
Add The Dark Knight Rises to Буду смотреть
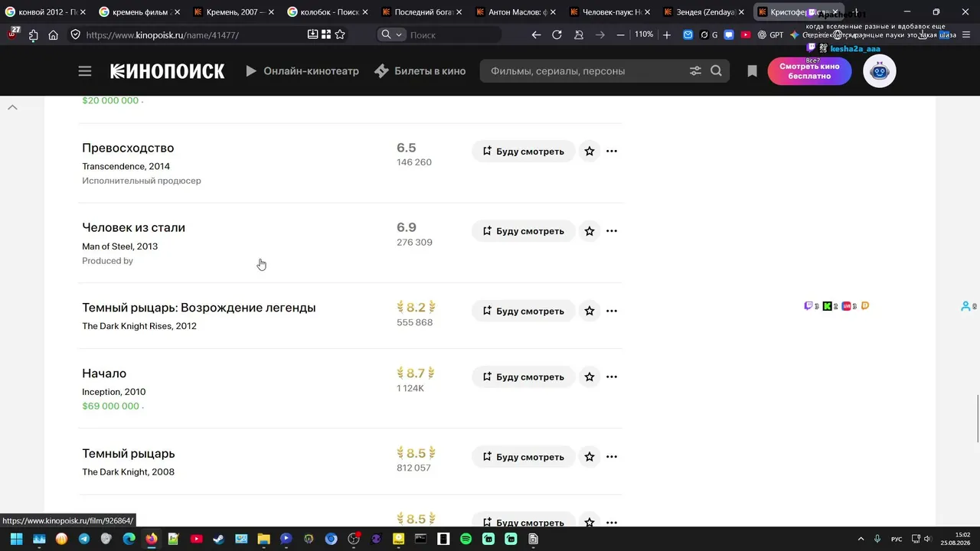[523, 311]
